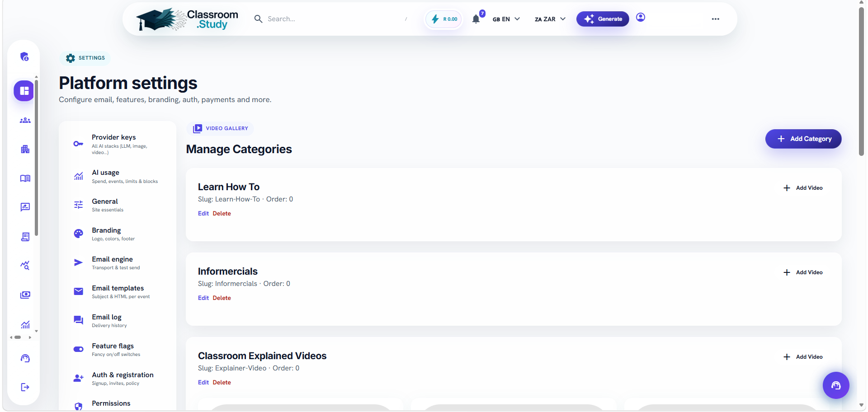
Task: Open the floating support headset button
Action: point(836,385)
